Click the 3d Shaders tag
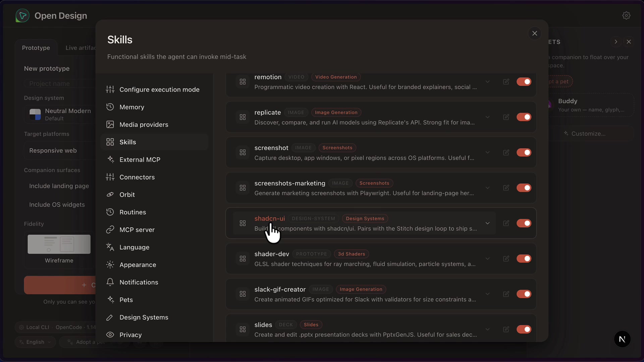This screenshot has width=644, height=362. click(351, 254)
